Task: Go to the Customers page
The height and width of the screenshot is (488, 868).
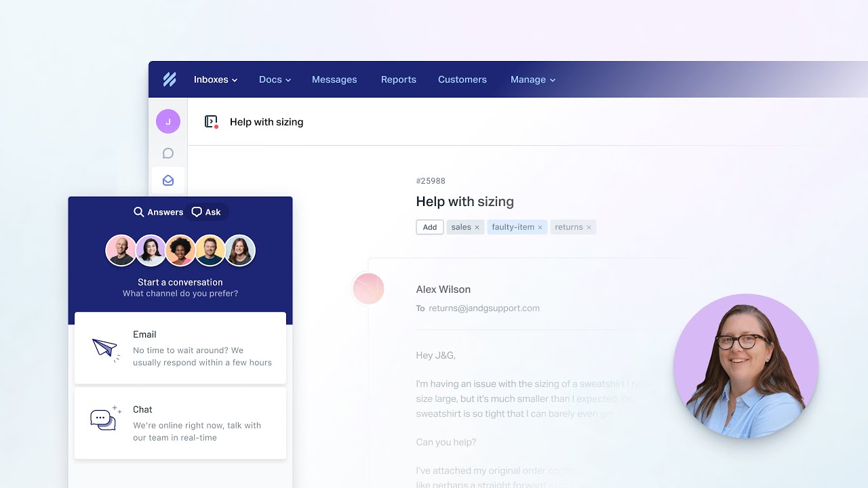Action: tap(462, 79)
